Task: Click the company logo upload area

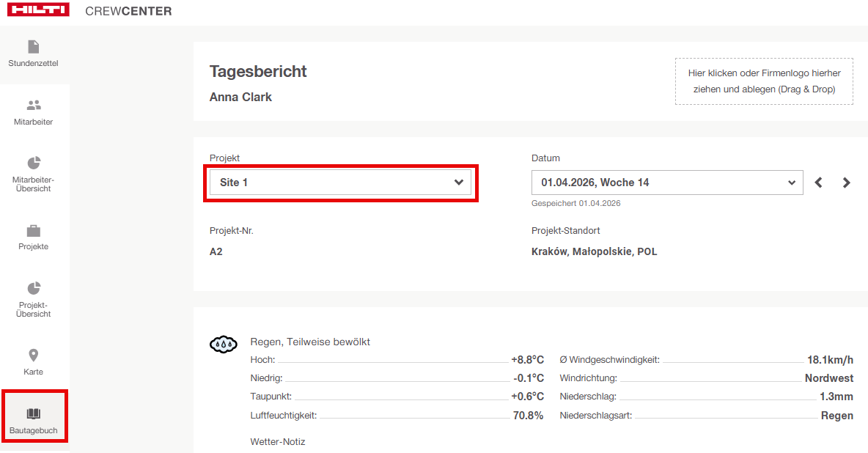Action: pos(764,81)
